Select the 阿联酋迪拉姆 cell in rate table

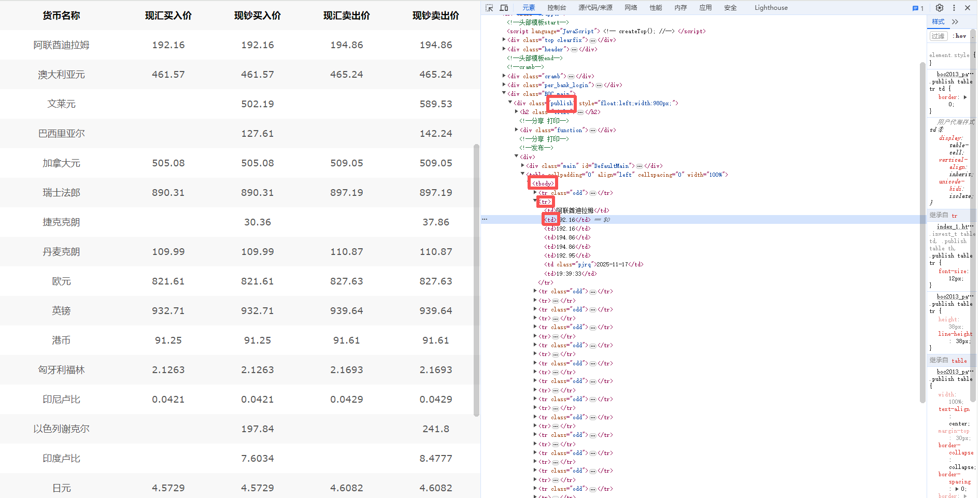[62, 45]
